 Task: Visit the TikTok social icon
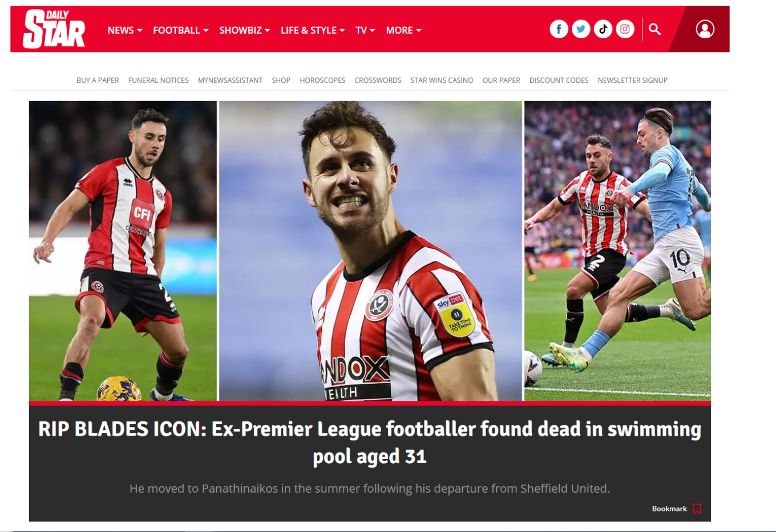pyautogui.click(x=603, y=29)
